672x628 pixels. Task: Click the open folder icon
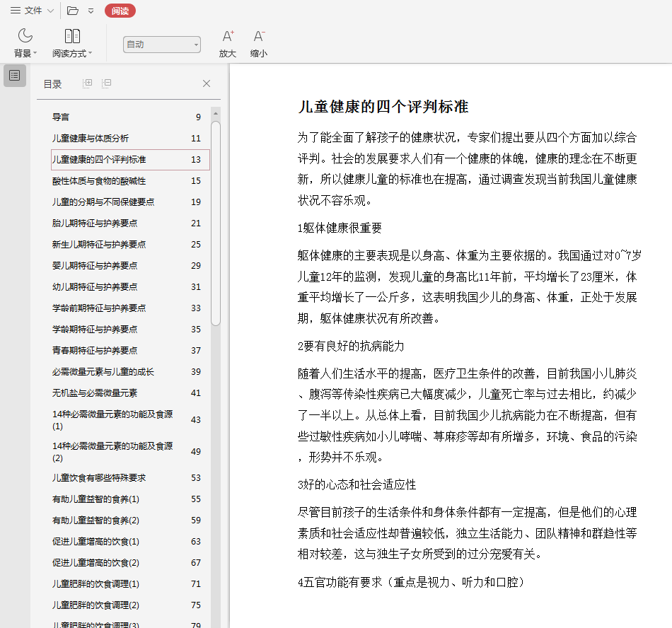click(73, 11)
